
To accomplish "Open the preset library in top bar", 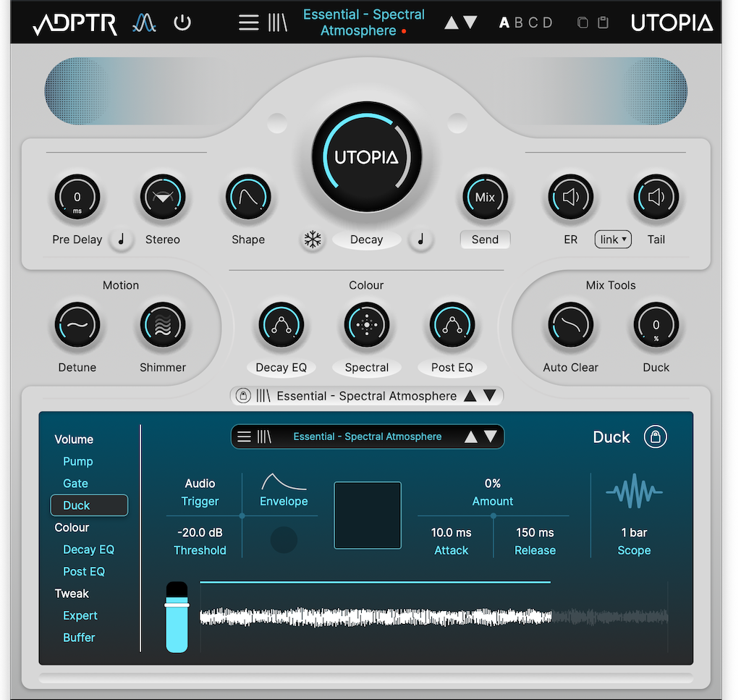I will pos(277,22).
